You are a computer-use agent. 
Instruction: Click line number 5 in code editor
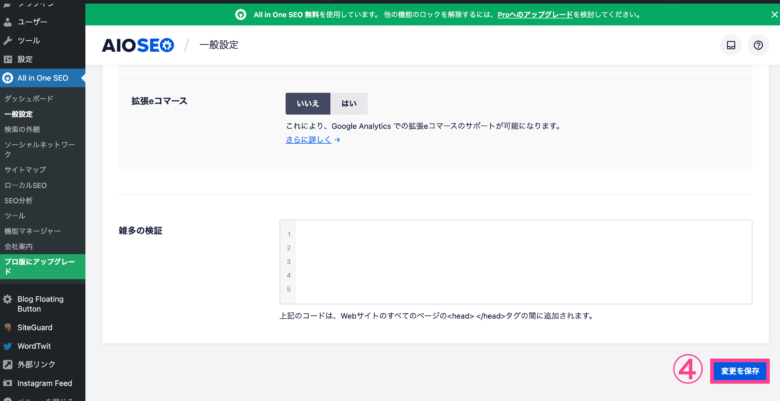[289, 289]
